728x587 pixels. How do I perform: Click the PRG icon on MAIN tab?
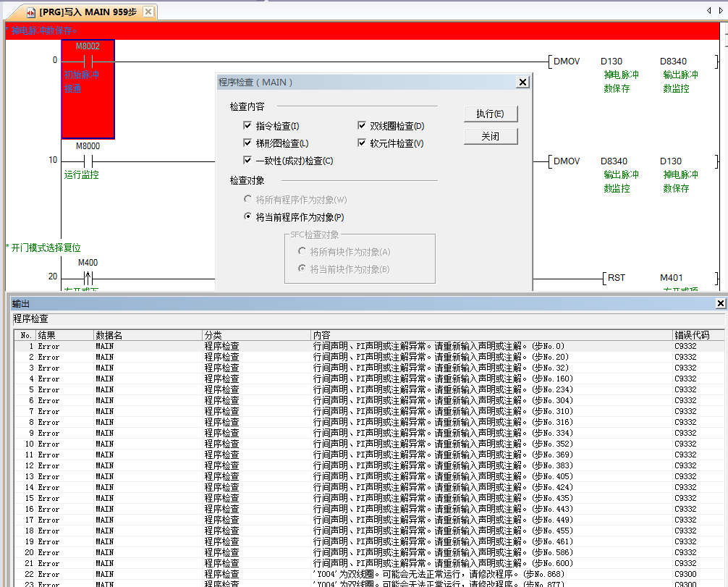click(30, 12)
